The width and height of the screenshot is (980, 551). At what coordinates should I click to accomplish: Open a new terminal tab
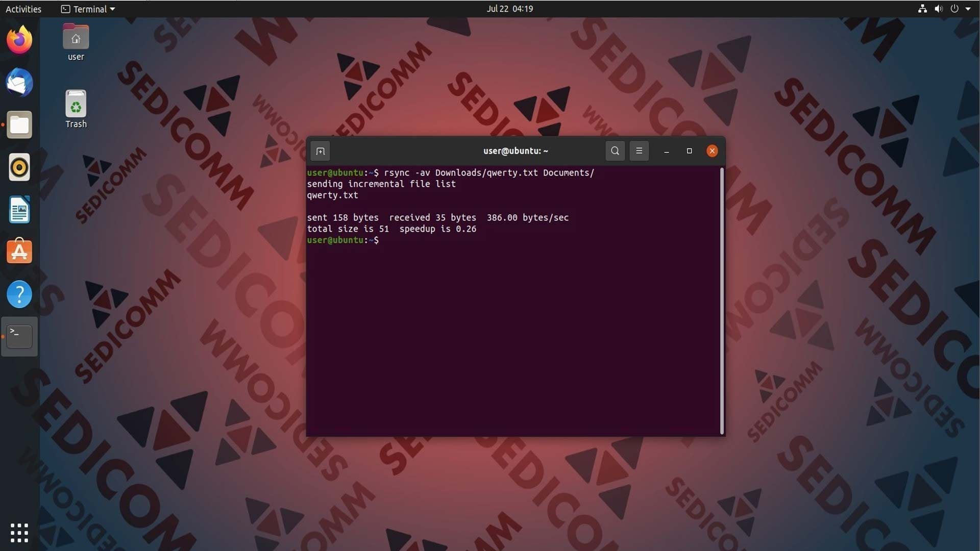(320, 151)
